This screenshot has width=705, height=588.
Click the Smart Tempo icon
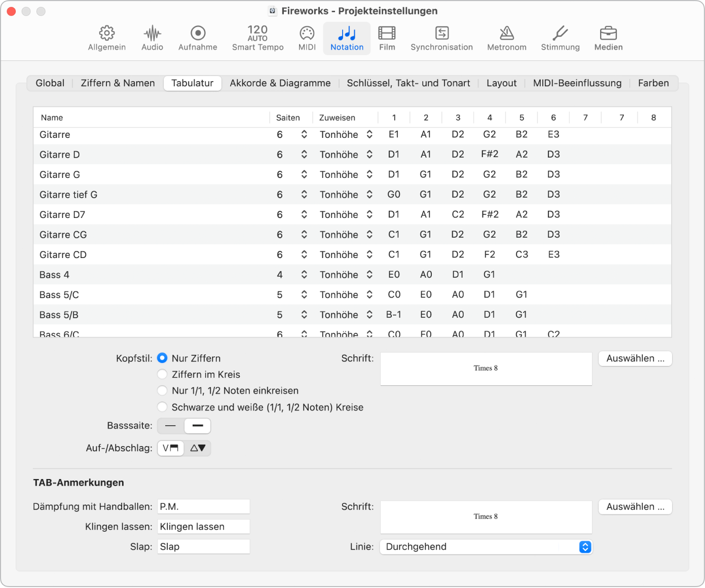257,38
